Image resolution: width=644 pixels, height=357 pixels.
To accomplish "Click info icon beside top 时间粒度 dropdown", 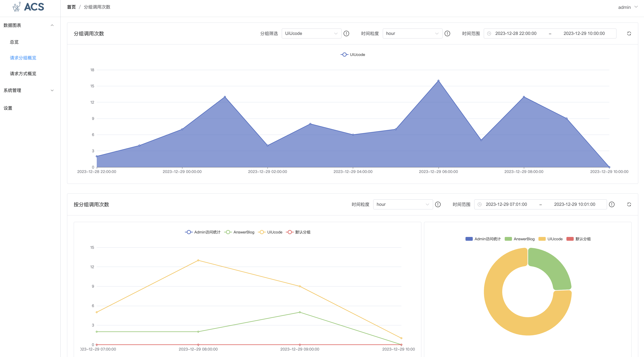I will [447, 33].
